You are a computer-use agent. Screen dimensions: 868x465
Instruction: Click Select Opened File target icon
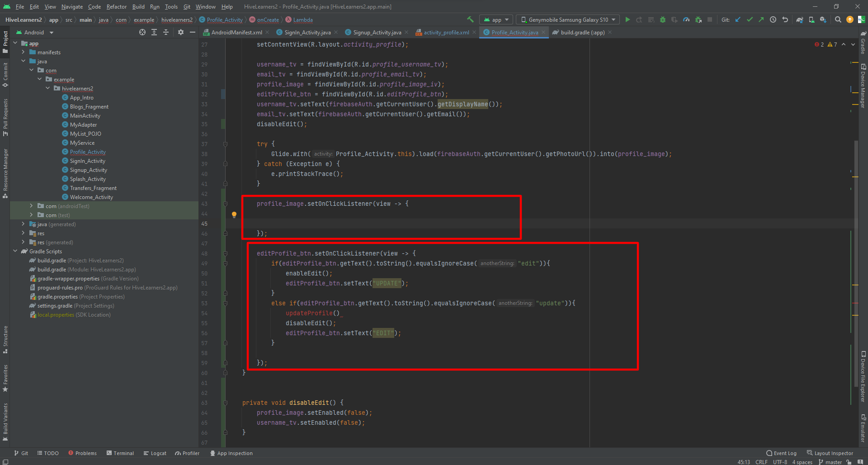coord(142,32)
